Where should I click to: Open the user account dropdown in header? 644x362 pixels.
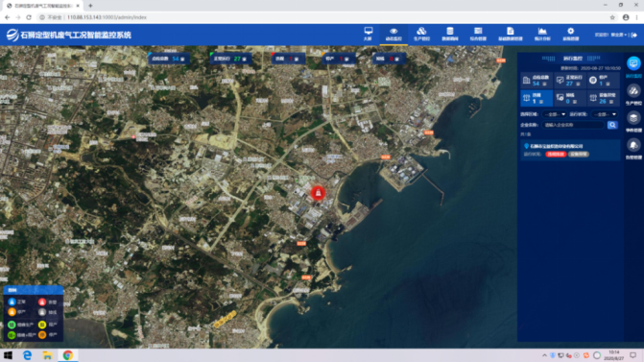618,35
